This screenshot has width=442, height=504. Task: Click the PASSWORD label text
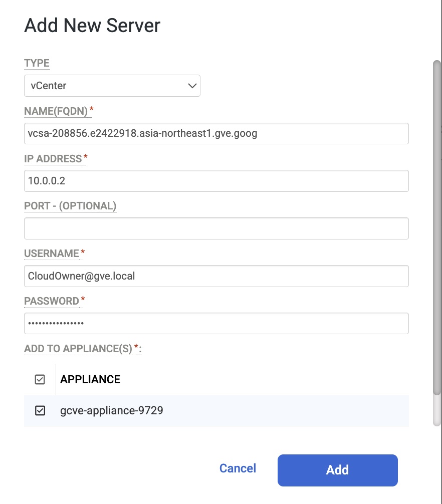coord(52,301)
